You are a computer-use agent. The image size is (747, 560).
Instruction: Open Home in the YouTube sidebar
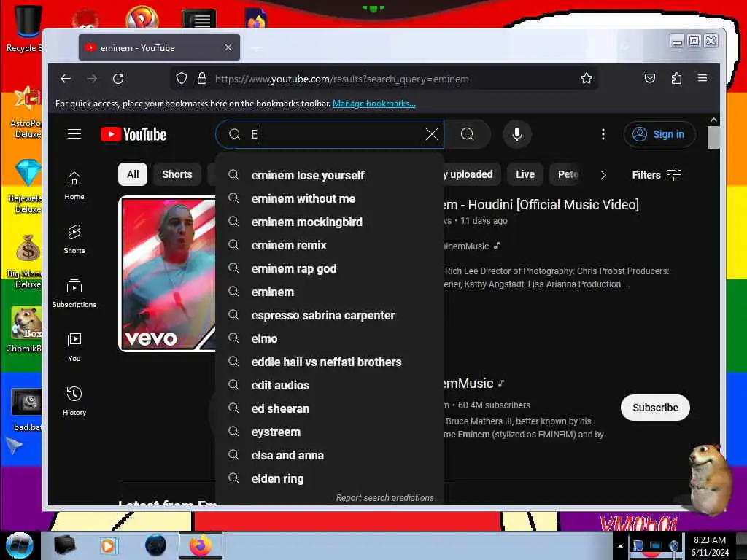(x=74, y=186)
